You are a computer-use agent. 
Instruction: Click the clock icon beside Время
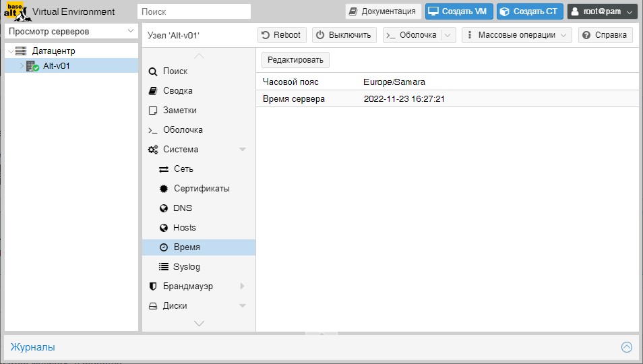pos(164,247)
